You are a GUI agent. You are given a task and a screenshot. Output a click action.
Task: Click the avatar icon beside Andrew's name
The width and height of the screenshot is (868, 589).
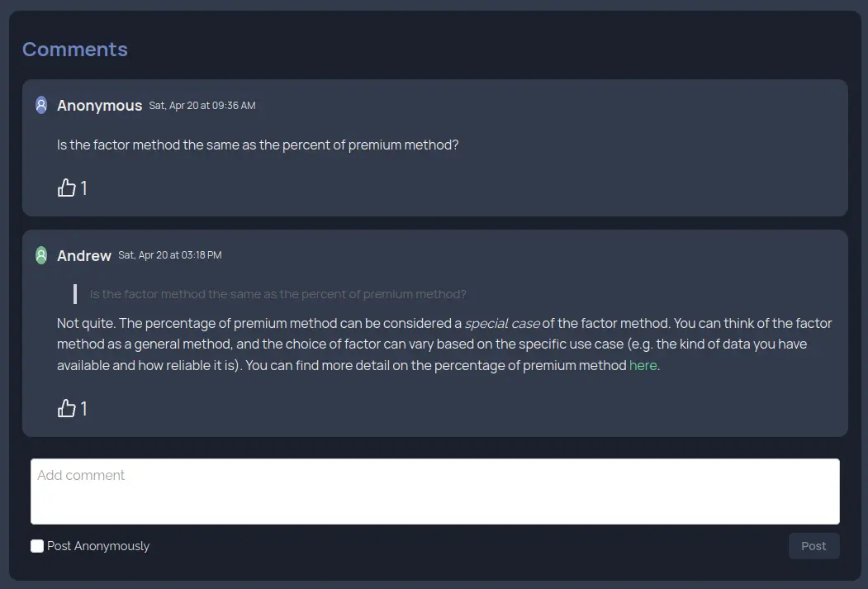(40, 254)
